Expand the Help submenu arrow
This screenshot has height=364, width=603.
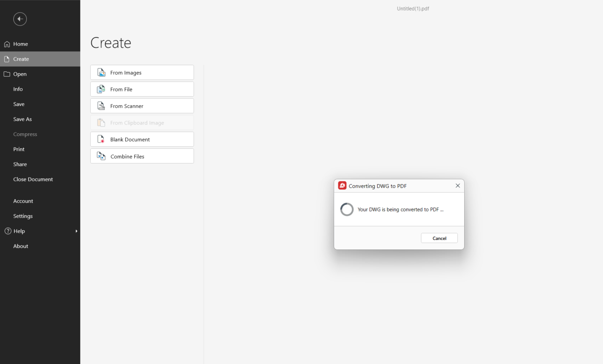pos(76,231)
